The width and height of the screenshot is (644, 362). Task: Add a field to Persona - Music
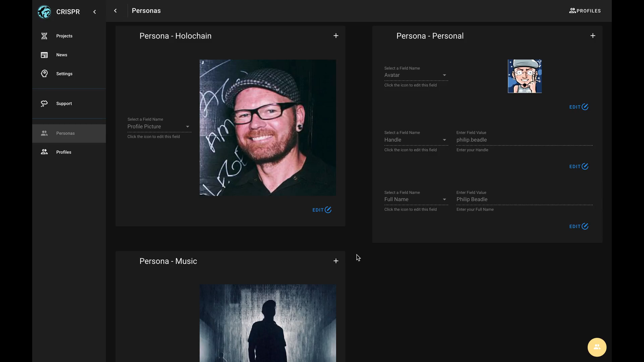(x=336, y=261)
